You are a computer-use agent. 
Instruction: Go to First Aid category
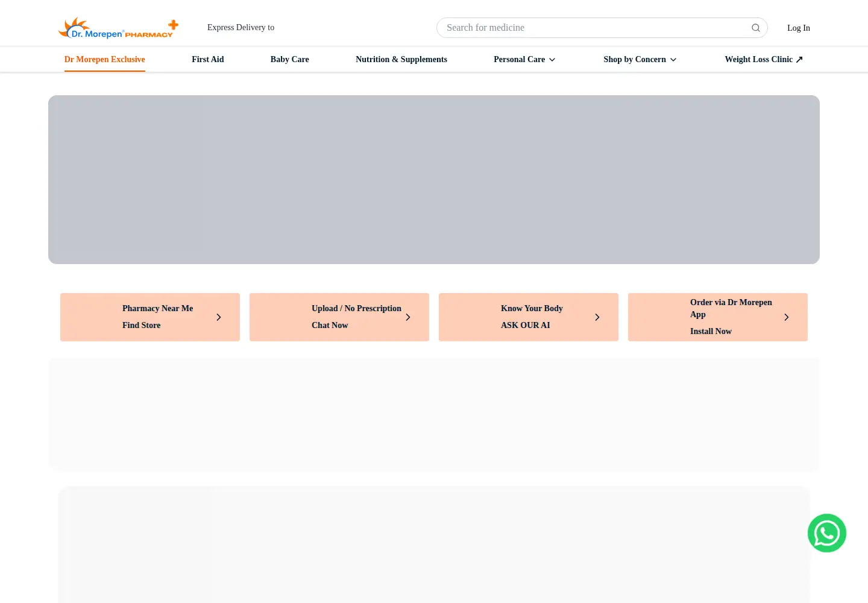pos(208,59)
